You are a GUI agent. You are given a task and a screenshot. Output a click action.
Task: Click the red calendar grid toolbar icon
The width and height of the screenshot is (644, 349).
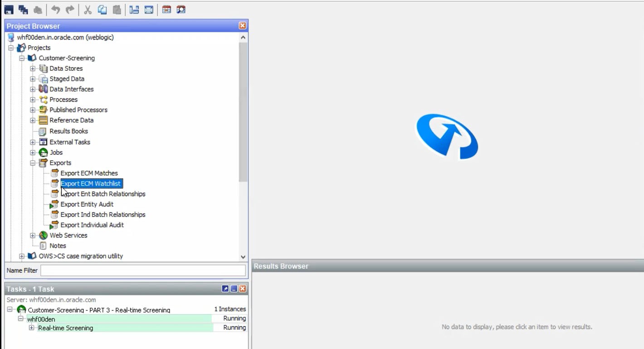pyautogui.click(x=166, y=10)
